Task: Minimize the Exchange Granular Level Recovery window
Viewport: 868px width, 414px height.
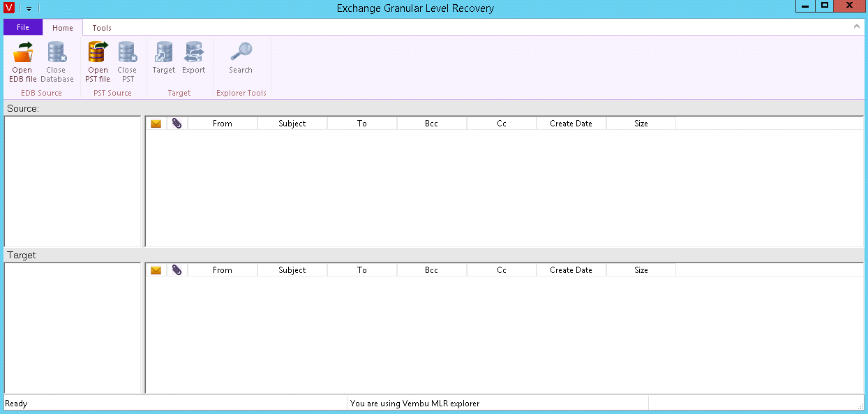Action: [x=805, y=6]
